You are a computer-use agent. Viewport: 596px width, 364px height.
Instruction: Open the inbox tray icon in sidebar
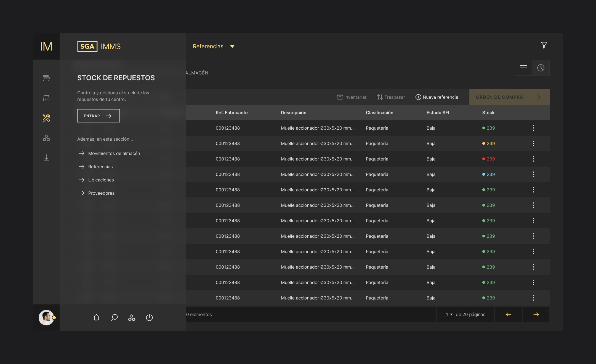46,98
